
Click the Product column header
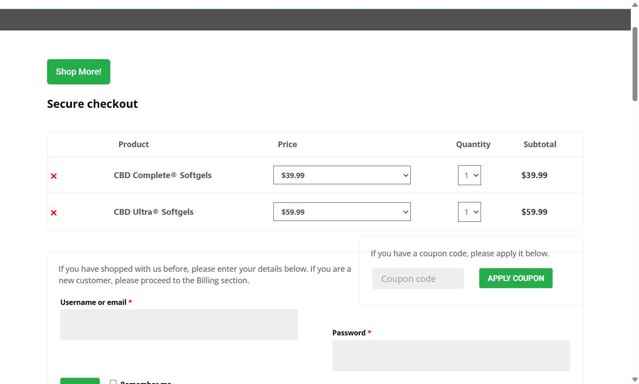coord(133,144)
